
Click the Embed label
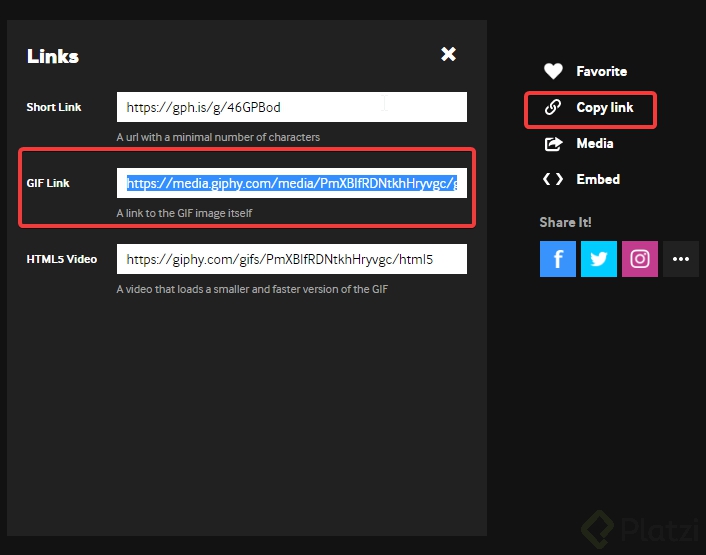pos(598,179)
